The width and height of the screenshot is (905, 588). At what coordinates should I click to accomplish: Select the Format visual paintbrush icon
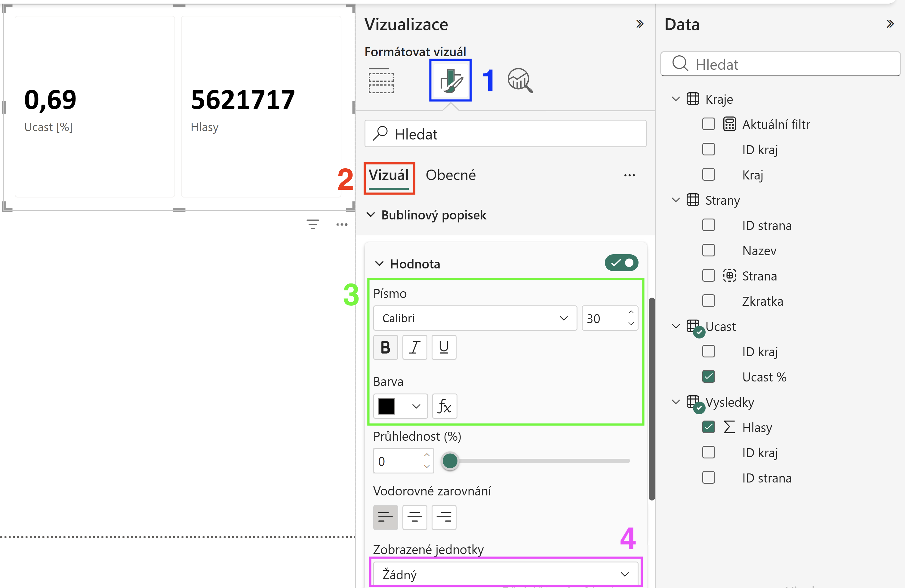451,81
